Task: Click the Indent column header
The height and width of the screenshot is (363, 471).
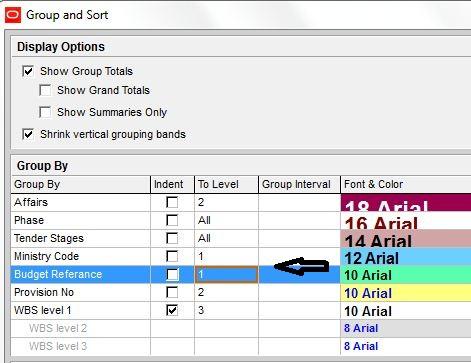Action: pos(172,184)
